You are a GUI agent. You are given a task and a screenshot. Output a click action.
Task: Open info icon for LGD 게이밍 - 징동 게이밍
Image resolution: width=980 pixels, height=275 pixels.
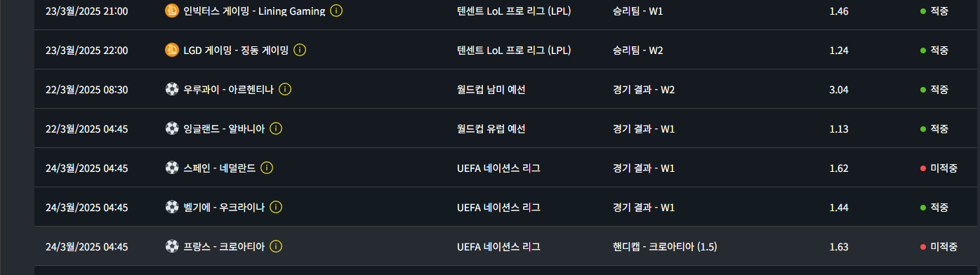(300, 50)
